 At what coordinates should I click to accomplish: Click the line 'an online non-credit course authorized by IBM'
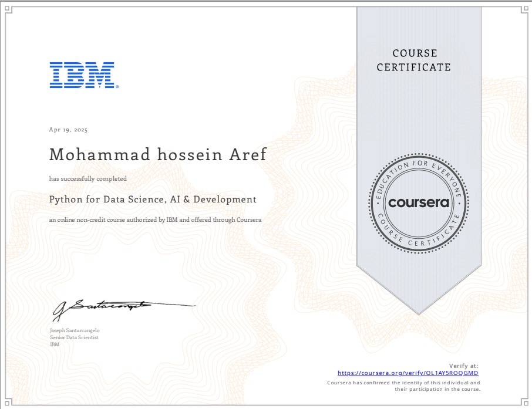[x=155, y=220]
